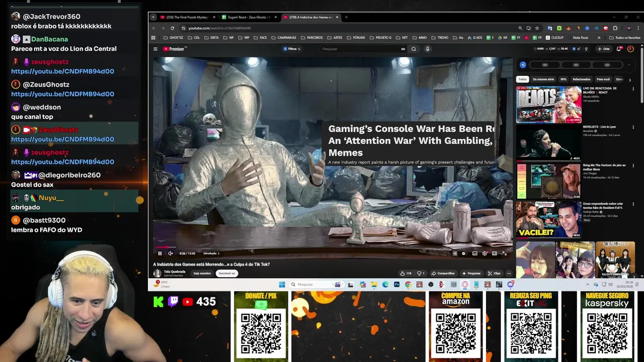Dislike the video
The width and height of the screenshot is (644, 362).
point(421,274)
